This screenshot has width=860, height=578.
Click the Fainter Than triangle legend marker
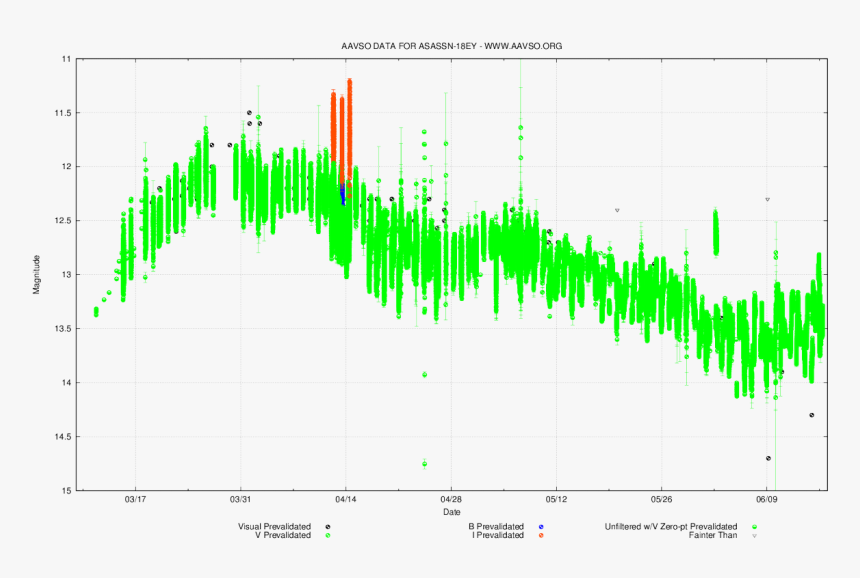(754, 536)
